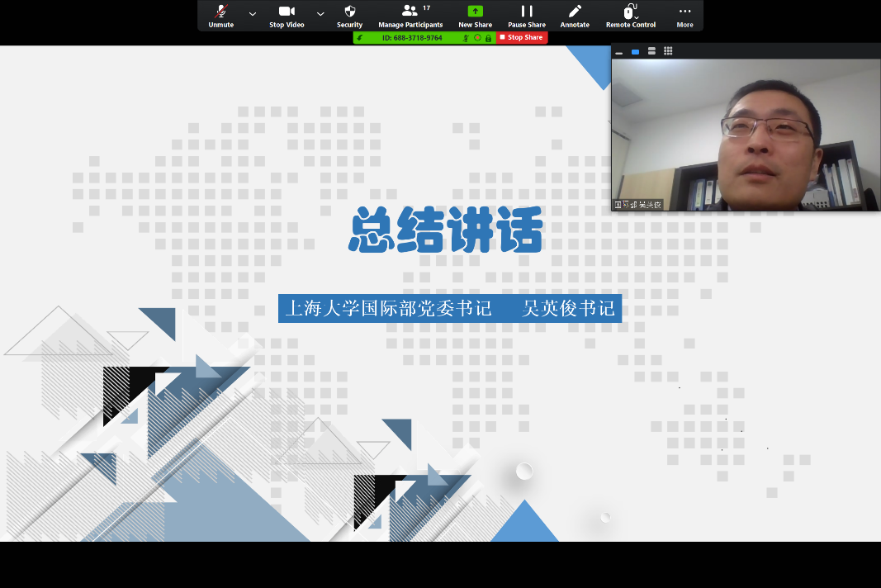Select the Annotate pencil tool
881x588 pixels.
click(575, 15)
